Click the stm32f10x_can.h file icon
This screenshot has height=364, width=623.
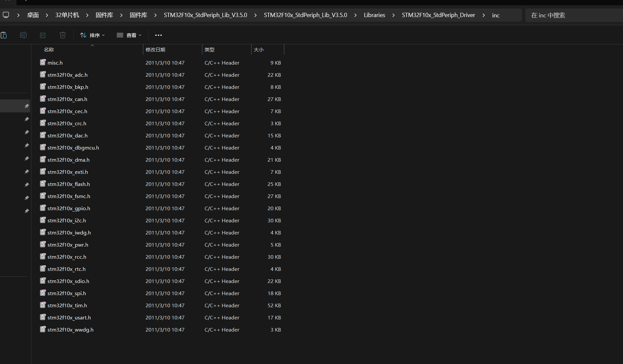coord(43,99)
